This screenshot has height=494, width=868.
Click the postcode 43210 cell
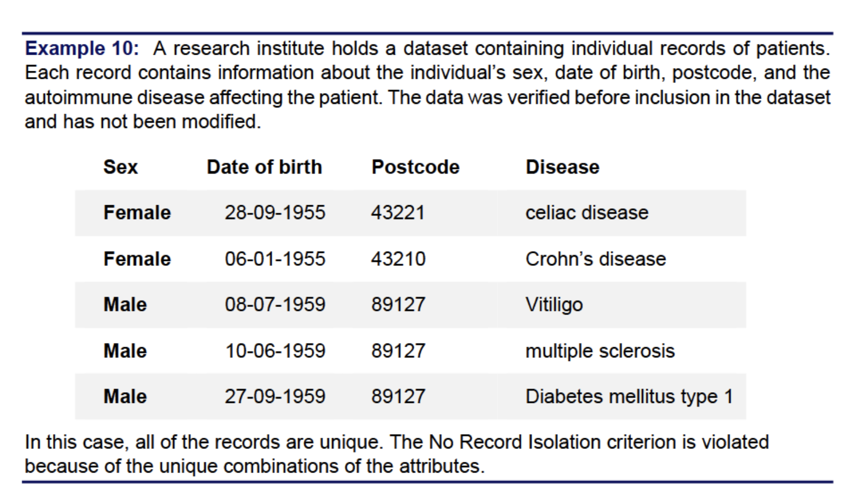pyautogui.click(x=399, y=259)
